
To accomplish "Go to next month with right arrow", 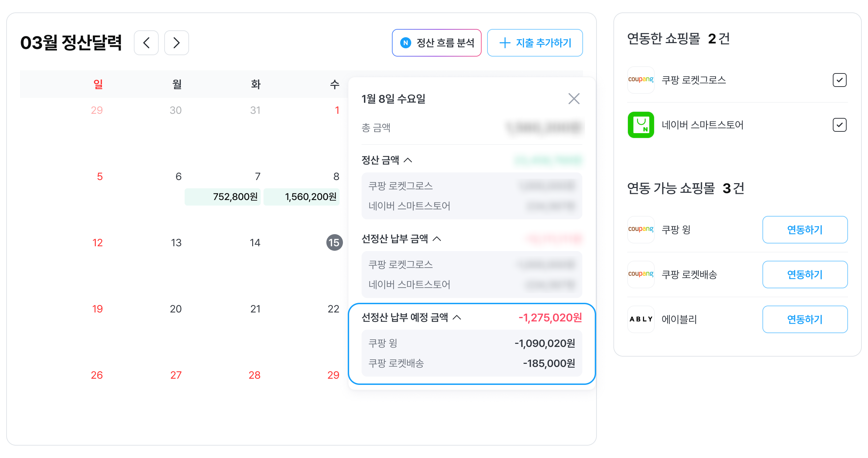I will pyautogui.click(x=176, y=43).
